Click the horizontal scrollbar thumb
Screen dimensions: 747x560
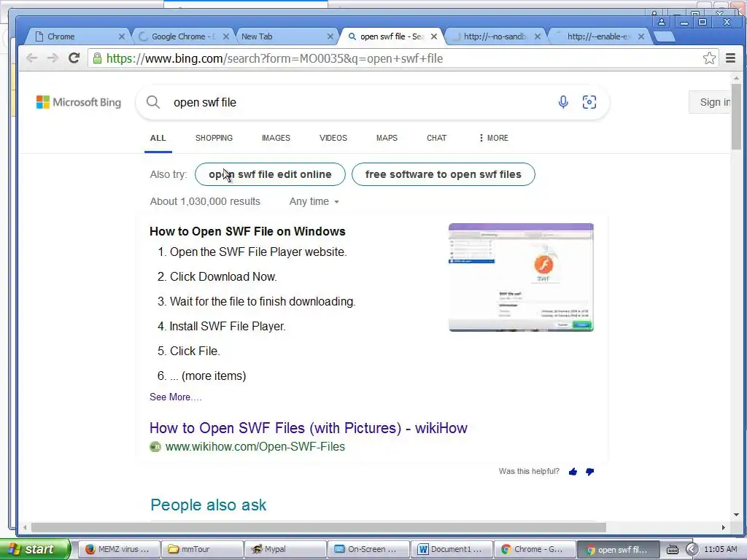coord(318,527)
